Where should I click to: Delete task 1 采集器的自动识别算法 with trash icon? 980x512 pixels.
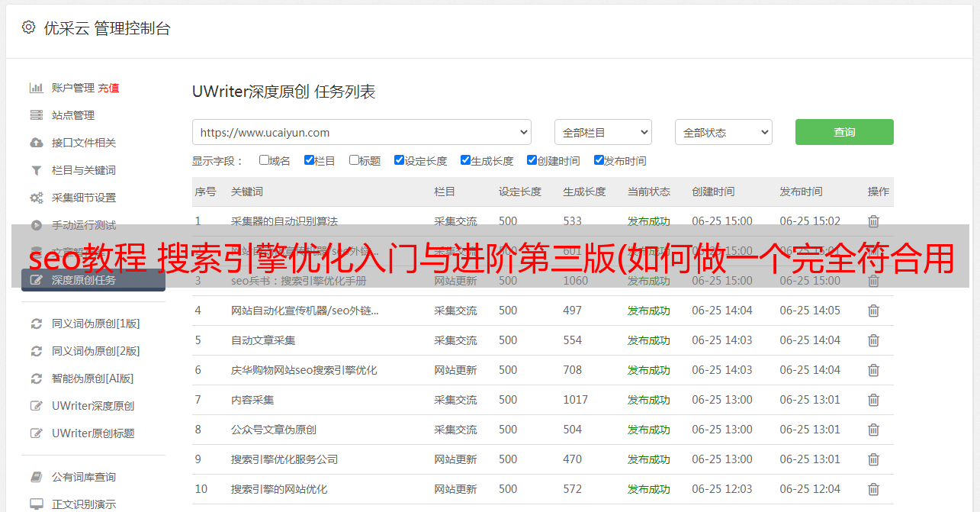click(x=873, y=221)
